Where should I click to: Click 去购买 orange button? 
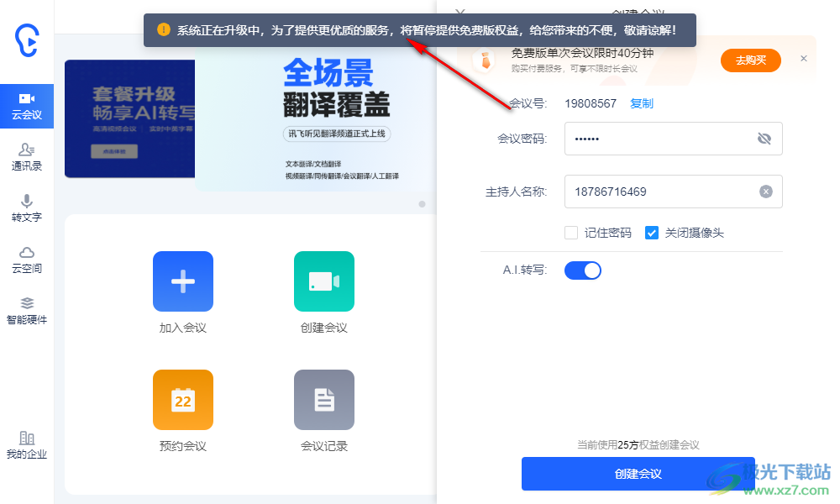pos(750,60)
